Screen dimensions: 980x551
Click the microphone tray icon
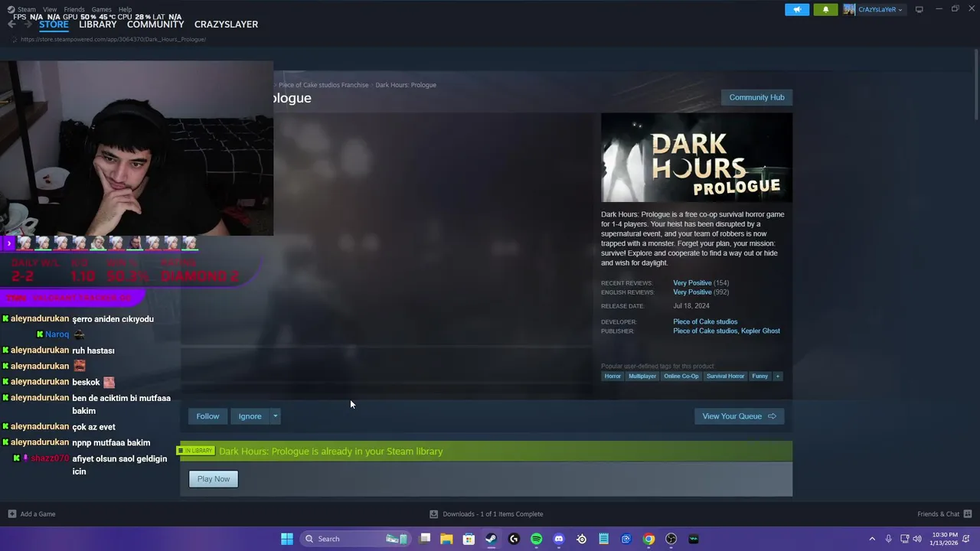888,539
